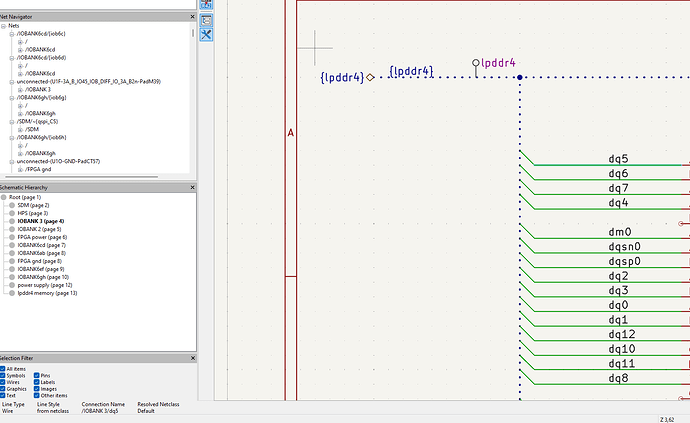Select the dq10 wire label

(622, 349)
